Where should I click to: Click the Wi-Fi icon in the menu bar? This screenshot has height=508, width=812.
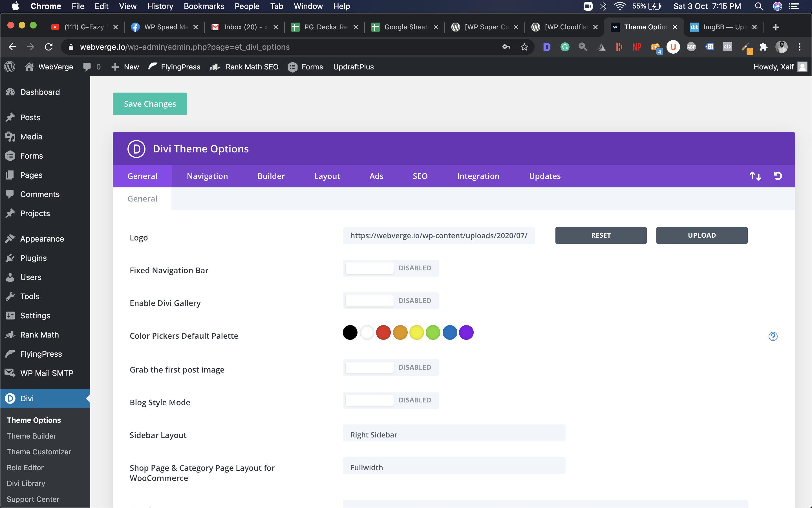point(619,6)
